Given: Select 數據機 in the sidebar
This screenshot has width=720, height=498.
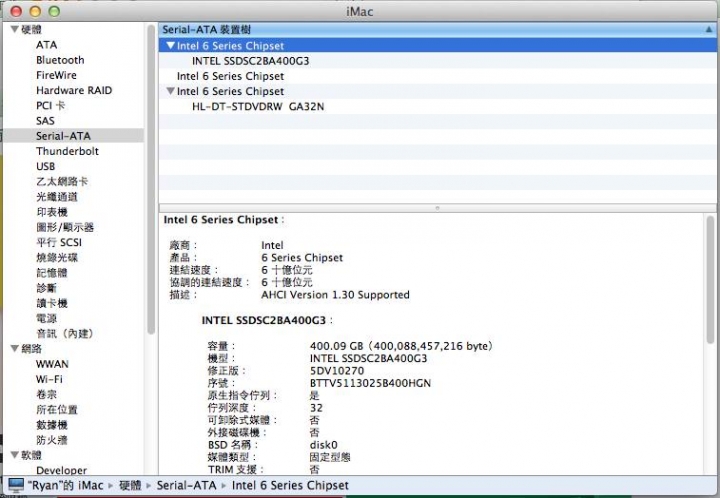Looking at the screenshot, I should (52, 425).
